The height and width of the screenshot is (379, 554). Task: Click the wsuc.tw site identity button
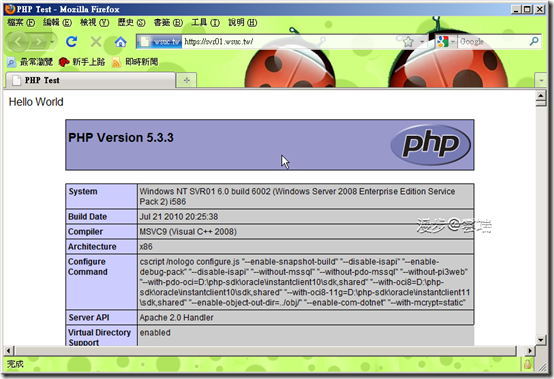[x=159, y=42]
